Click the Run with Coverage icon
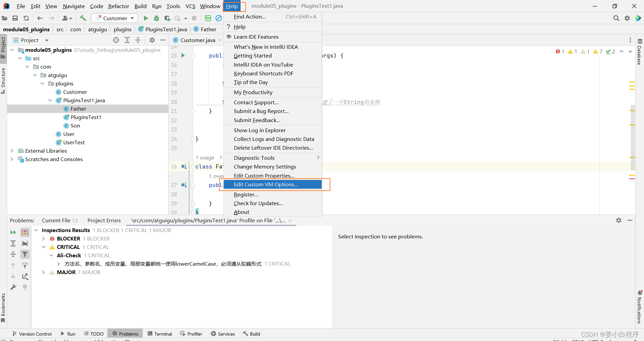This screenshot has width=644, height=341. click(x=167, y=18)
